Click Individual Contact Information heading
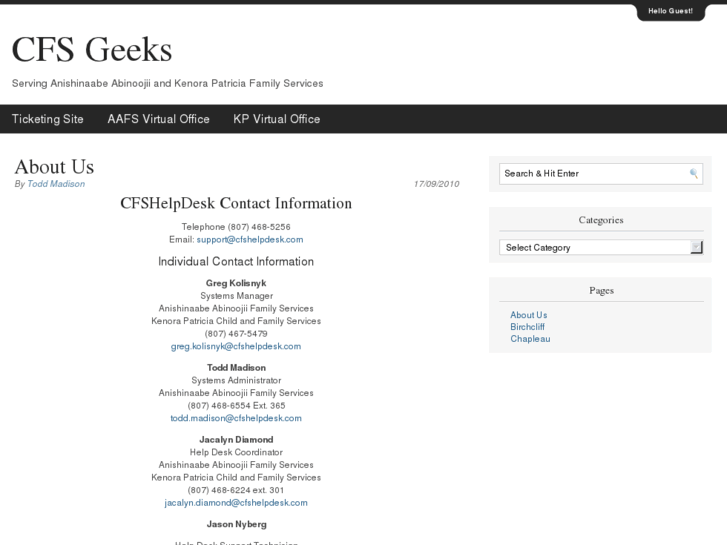 coord(236,262)
